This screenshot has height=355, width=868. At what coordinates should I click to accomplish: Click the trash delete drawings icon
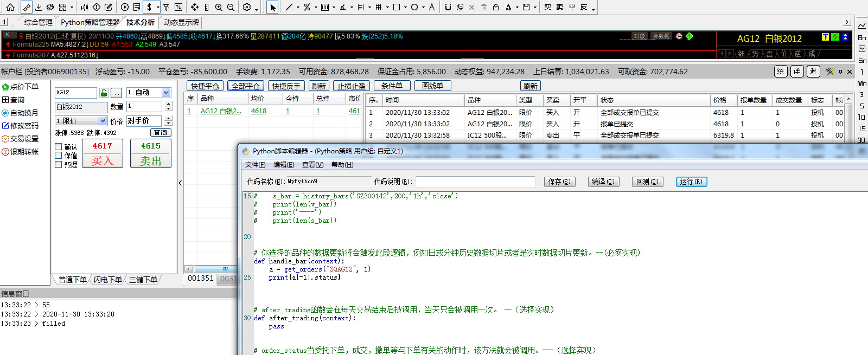pos(484,7)
